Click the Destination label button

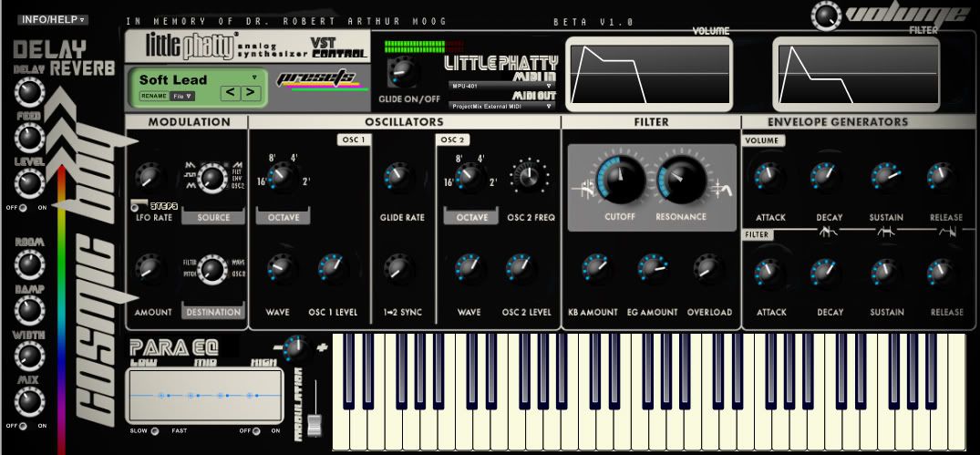[213, 312]
